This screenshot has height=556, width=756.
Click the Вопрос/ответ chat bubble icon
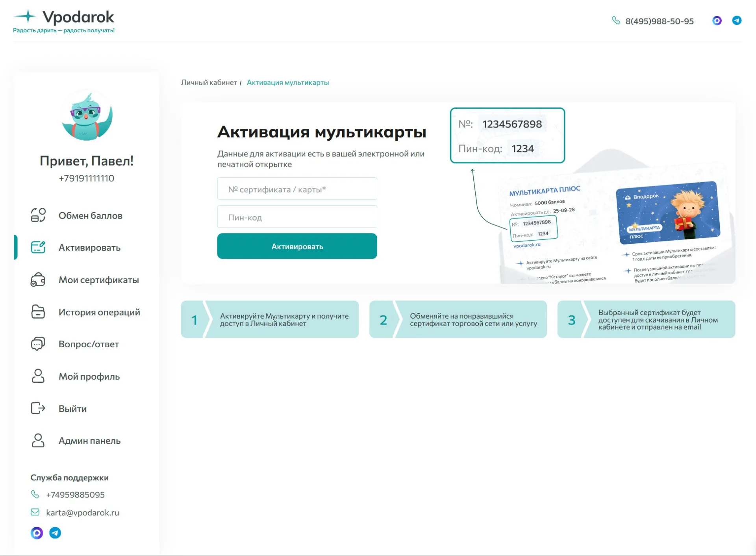38,344
